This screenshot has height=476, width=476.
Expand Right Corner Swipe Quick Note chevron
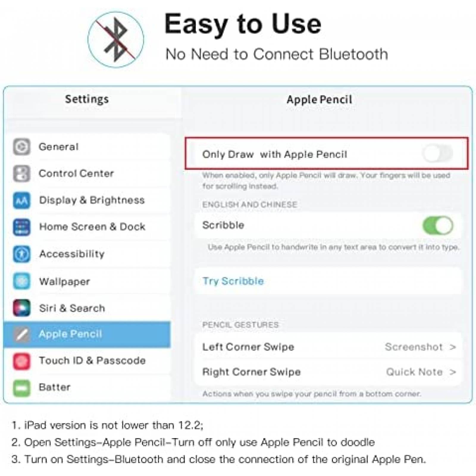tap(453, 372)
